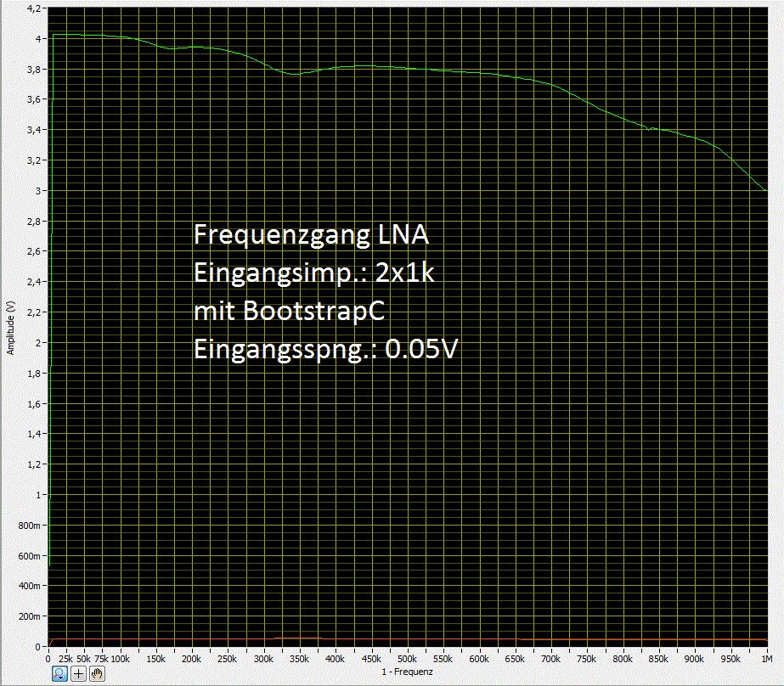784x686 pixels.
Task: Click the '1M' x-axis end value
Action: click(x=766, y=659)
